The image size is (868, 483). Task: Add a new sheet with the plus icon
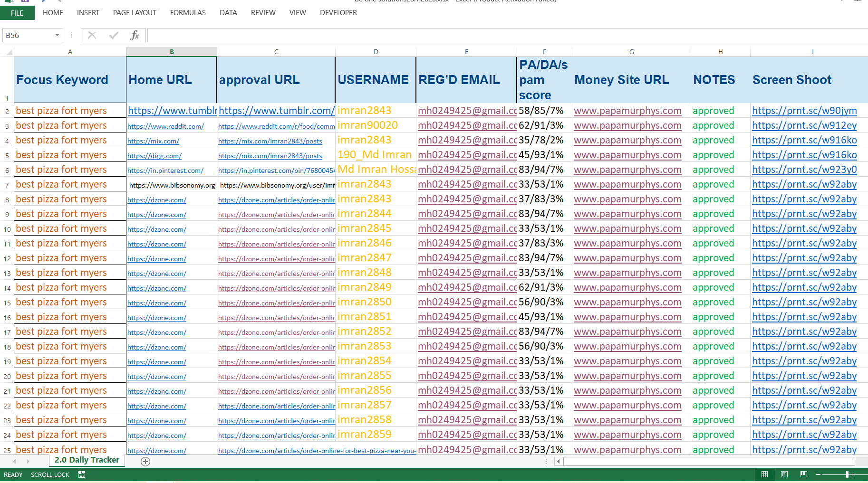pos(145,462)
